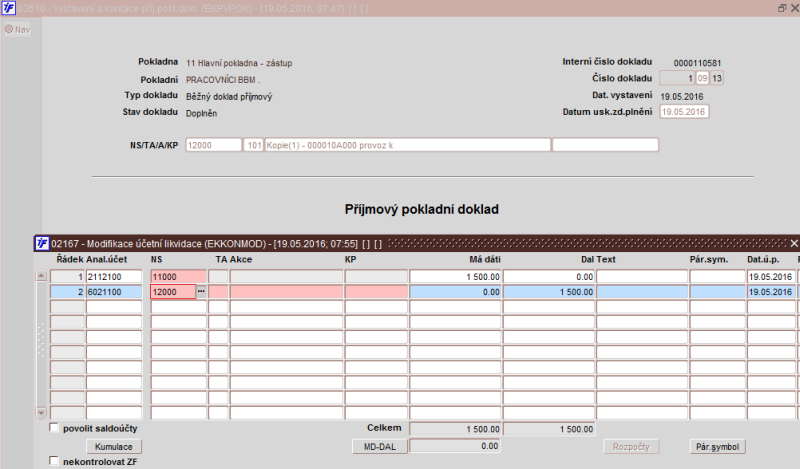Click the NS/TA/A/KP field showing 12000
This screenshot has height=469, width=800.
pyautogui.click(x=213, y=145)
